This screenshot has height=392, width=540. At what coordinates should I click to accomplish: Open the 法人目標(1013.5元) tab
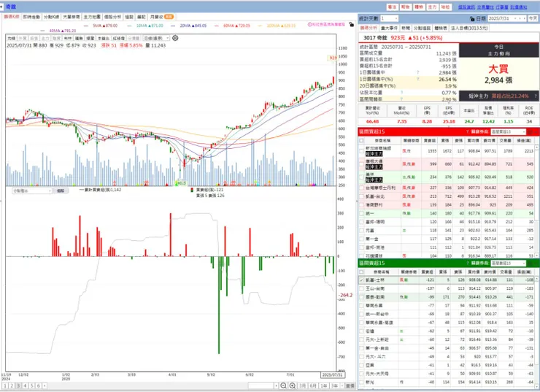(469, 28)
